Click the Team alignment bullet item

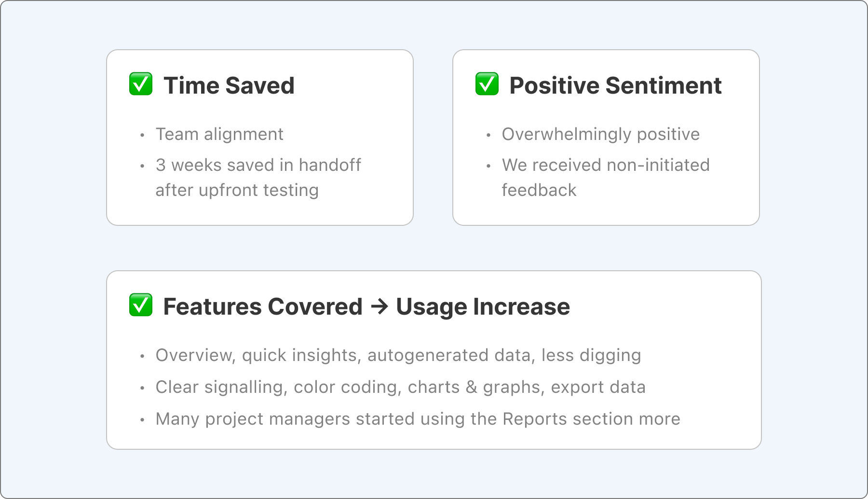pyautogui.click(x=219, y=134)
